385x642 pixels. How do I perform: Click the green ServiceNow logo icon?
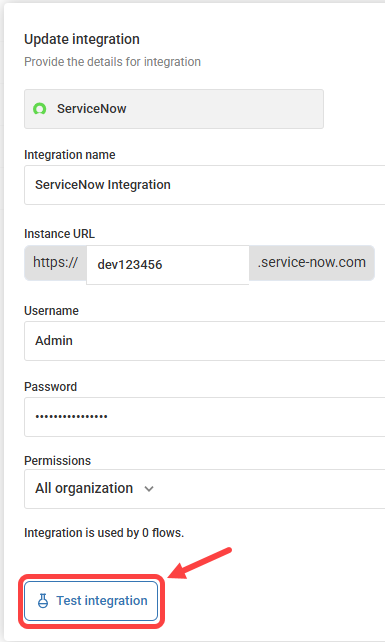point(40,109)
